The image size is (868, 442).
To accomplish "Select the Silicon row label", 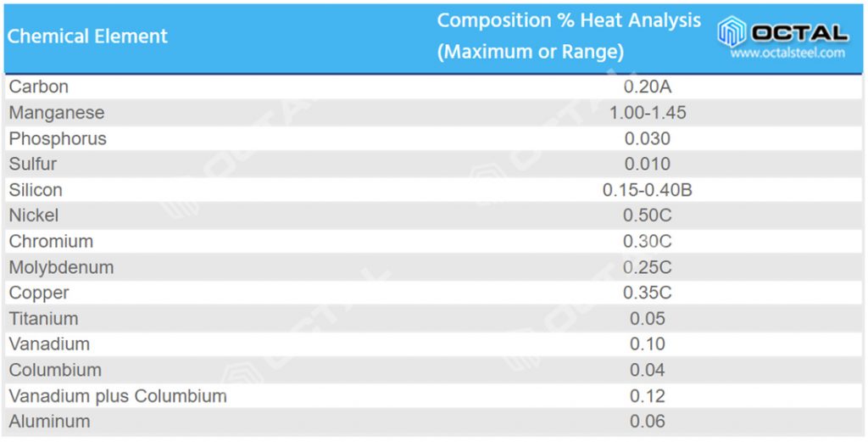I will click(x=36, y=190).
